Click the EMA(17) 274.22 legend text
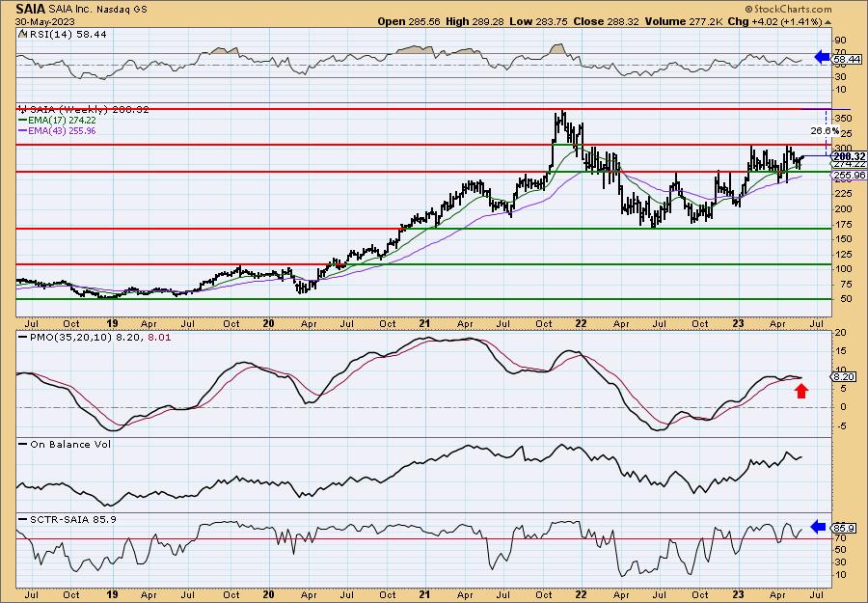Screen dimensions: 868x603 coord(62,121)
